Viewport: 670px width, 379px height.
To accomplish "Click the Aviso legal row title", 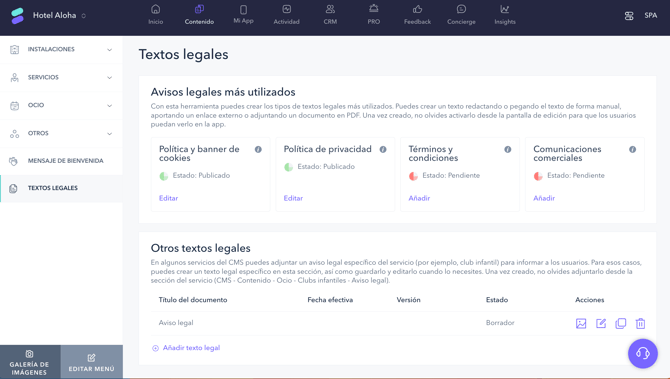I will 176,323.
